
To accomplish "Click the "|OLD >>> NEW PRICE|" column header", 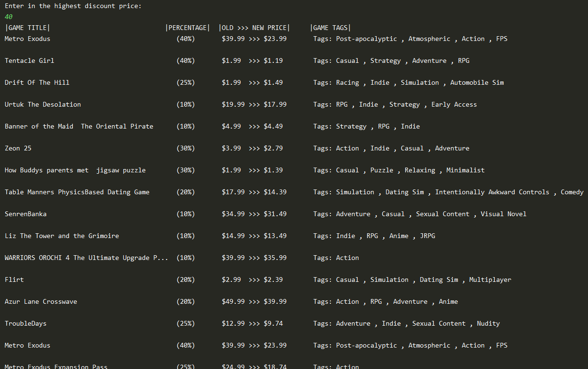I will (x=254, y=28).
